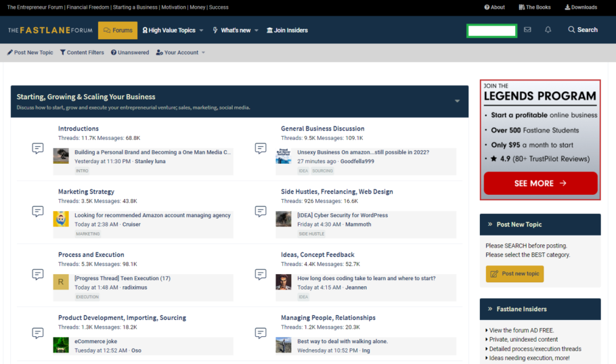The image size is (616, 364).
Task: Go to Join Insiders
Action: 287,30
